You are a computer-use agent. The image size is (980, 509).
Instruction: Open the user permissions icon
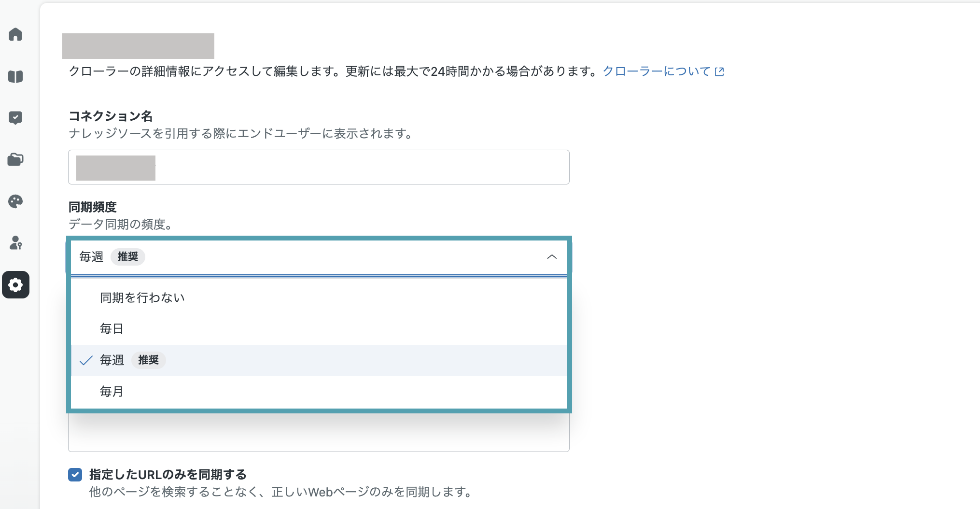15,243
